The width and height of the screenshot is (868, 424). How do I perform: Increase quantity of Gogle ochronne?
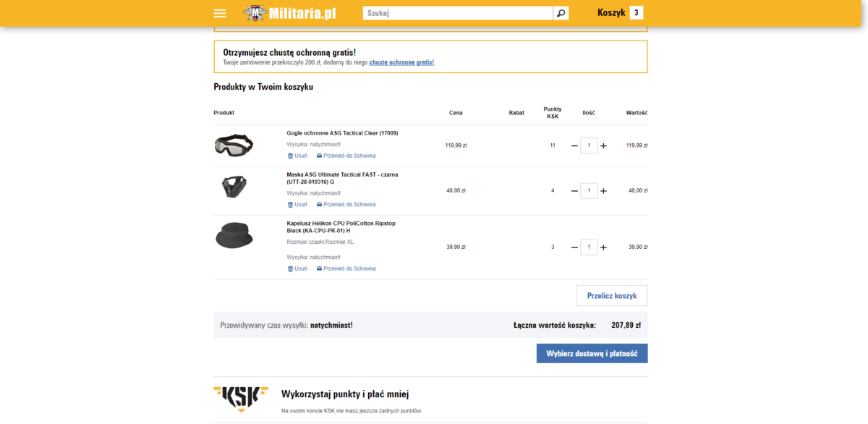(x=603, y=145)
